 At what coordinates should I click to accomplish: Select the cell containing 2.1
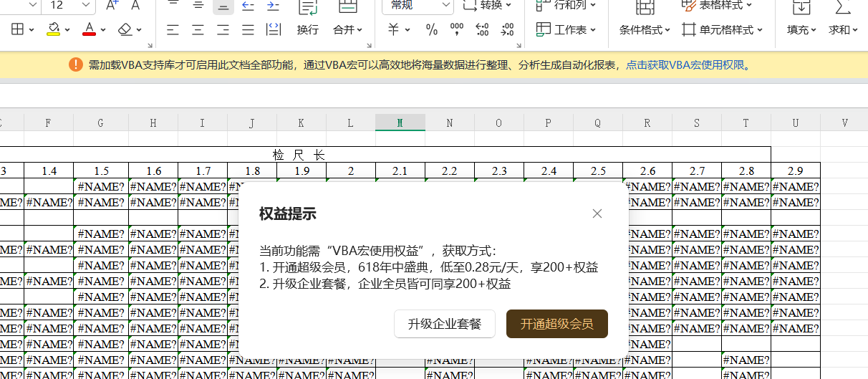(400, 171)
